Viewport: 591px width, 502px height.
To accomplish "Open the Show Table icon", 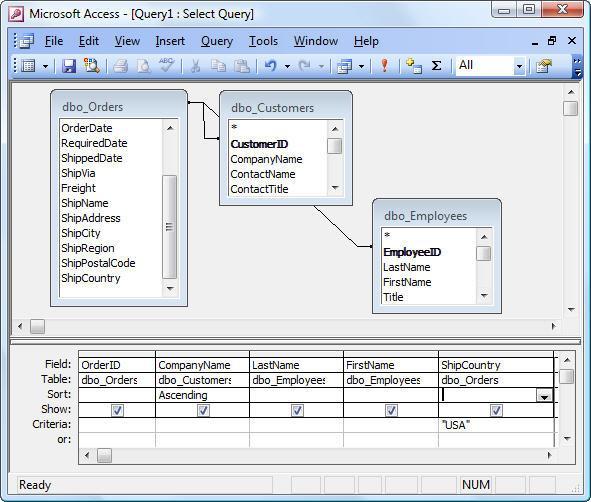I will 413,66.
